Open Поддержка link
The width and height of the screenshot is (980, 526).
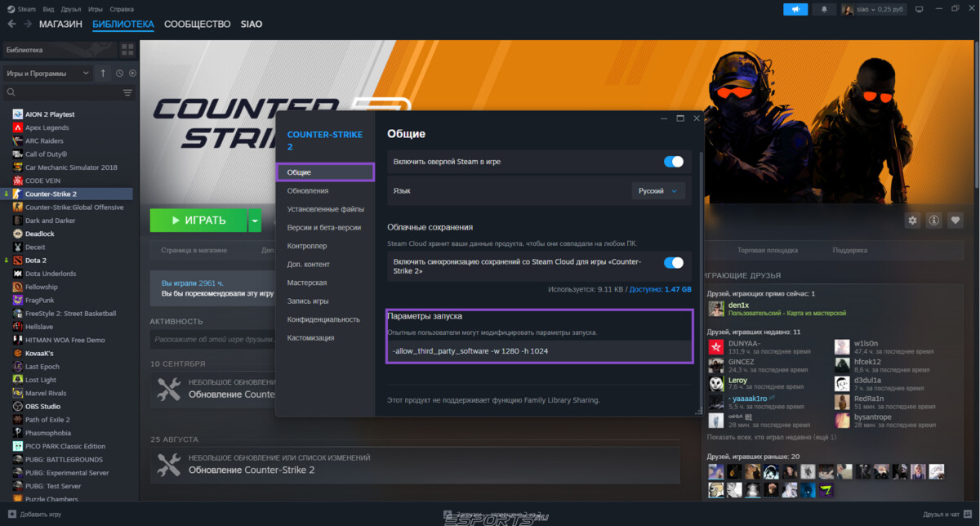tap(850, 250)
